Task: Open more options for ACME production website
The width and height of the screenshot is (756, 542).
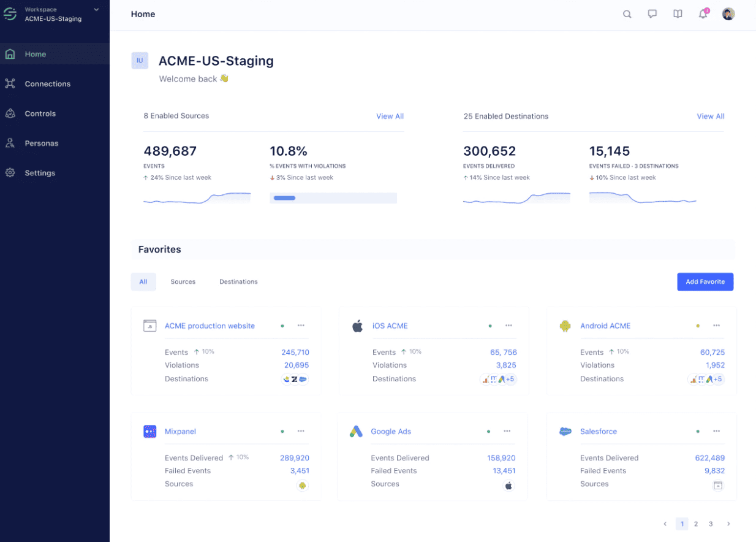Action: tap(301, 326)
